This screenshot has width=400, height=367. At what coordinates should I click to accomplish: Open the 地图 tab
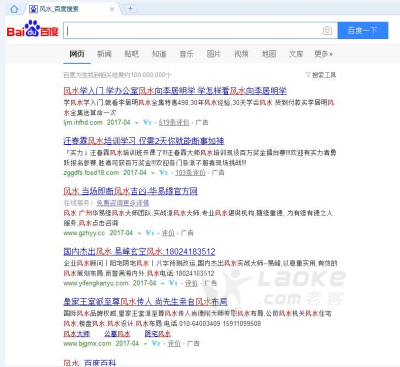click(x=269, y=54)
